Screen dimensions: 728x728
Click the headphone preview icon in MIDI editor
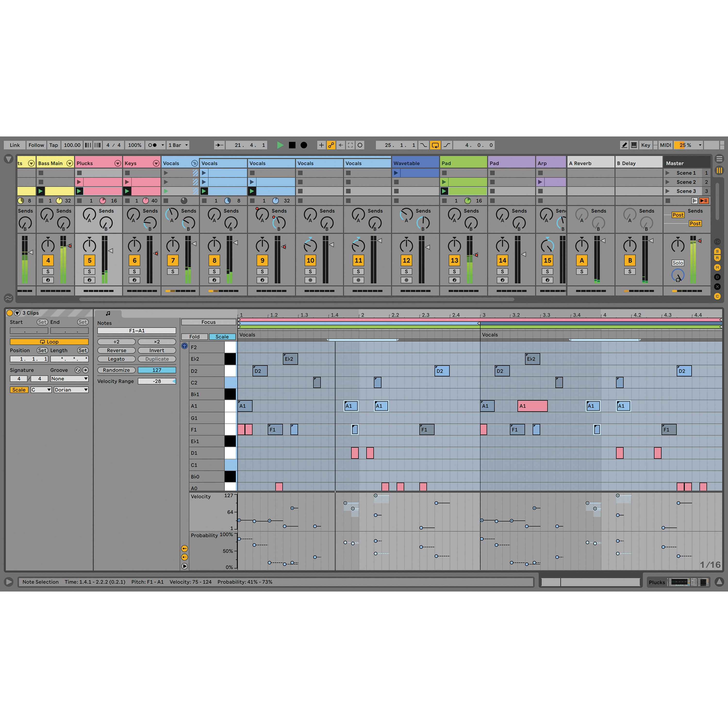tap(184, 346)
